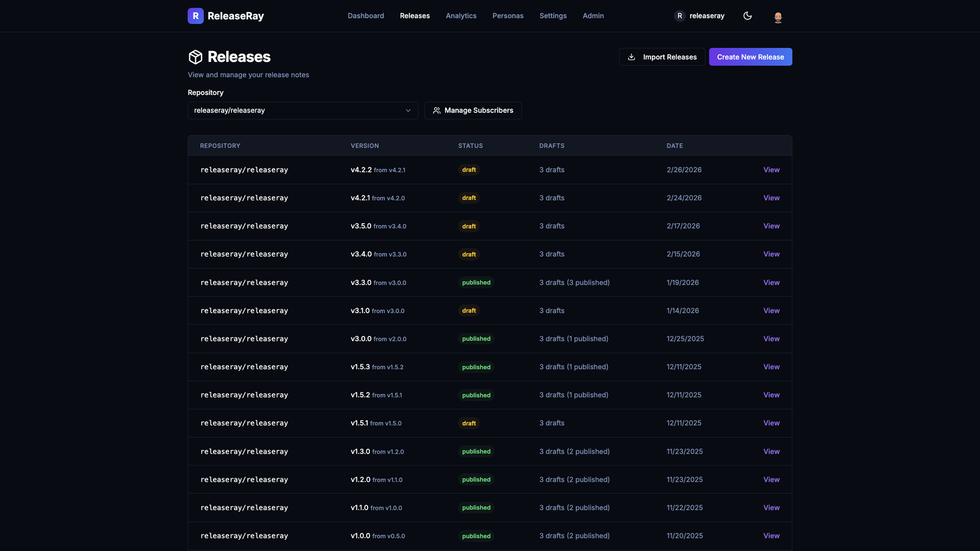
Task: Click the Create New Release button
Action: pyautogui.click(x=750, y=56)
